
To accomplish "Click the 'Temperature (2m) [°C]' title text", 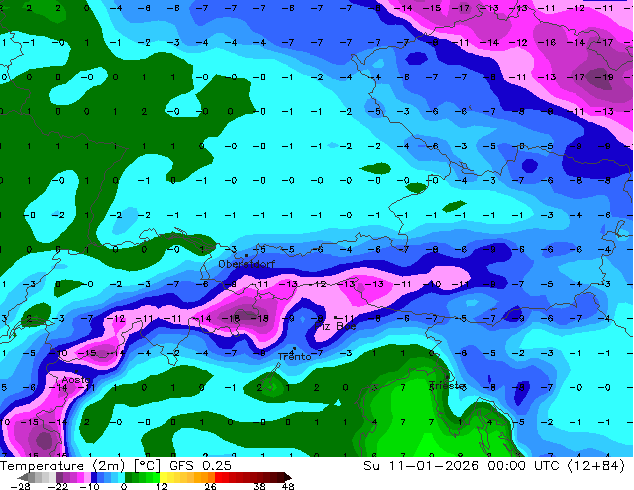I will [x=80, y=466].
